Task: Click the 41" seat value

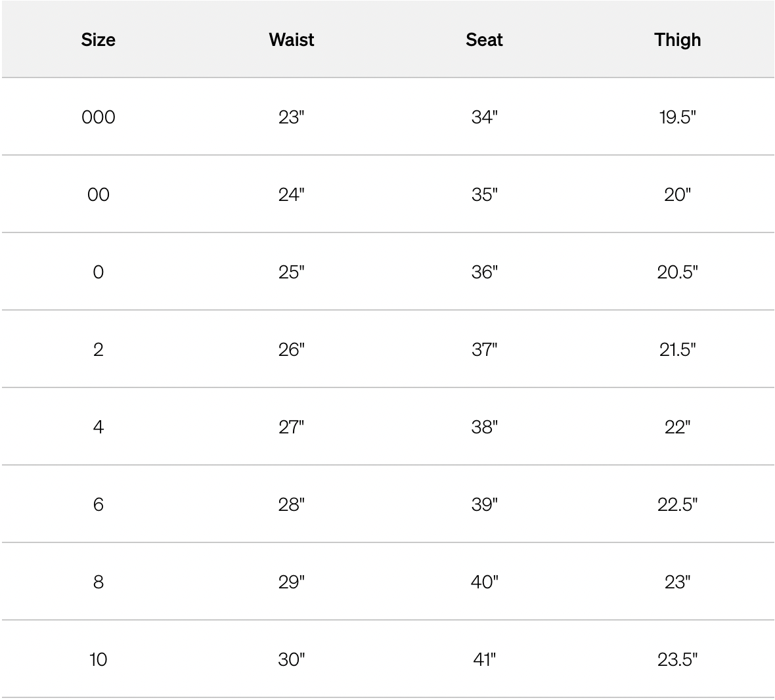Action: click(484, 660)
